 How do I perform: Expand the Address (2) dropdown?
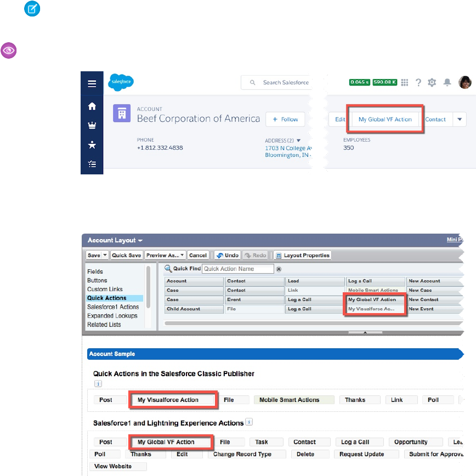click(x=298, y=140)
